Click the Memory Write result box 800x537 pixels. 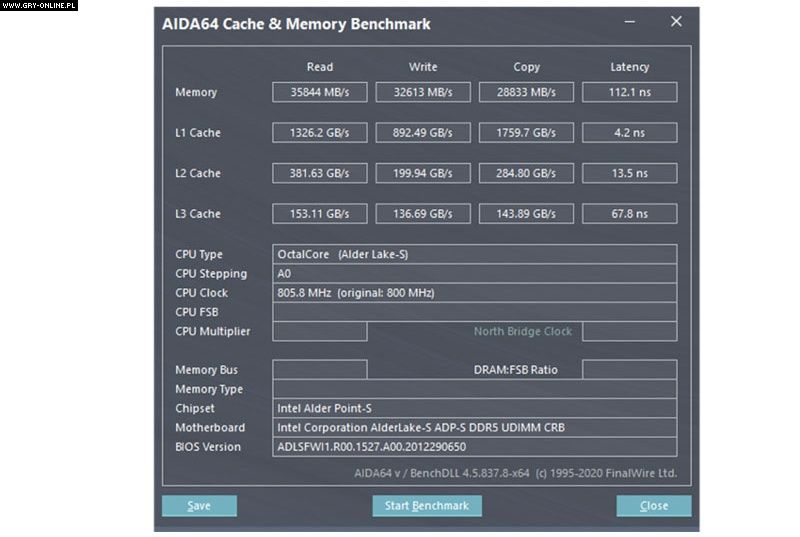pyautogui.click(x=423, y=92)
